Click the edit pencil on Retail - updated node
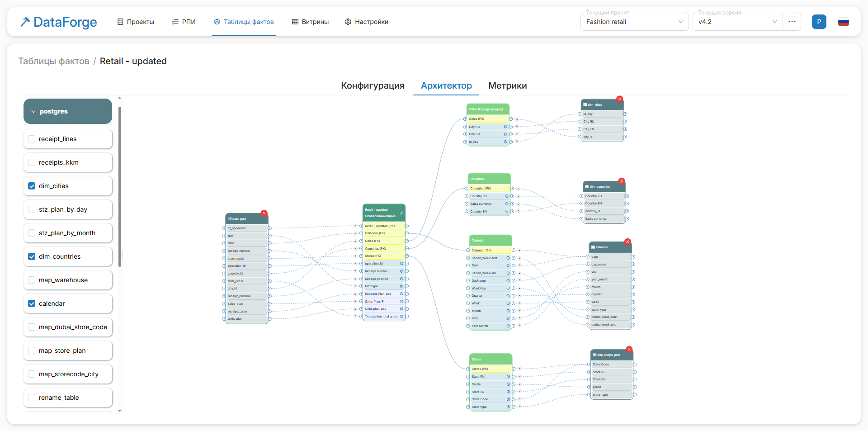Image resolution: width=868 pixels, height=431 pixels. coord(401,213)
